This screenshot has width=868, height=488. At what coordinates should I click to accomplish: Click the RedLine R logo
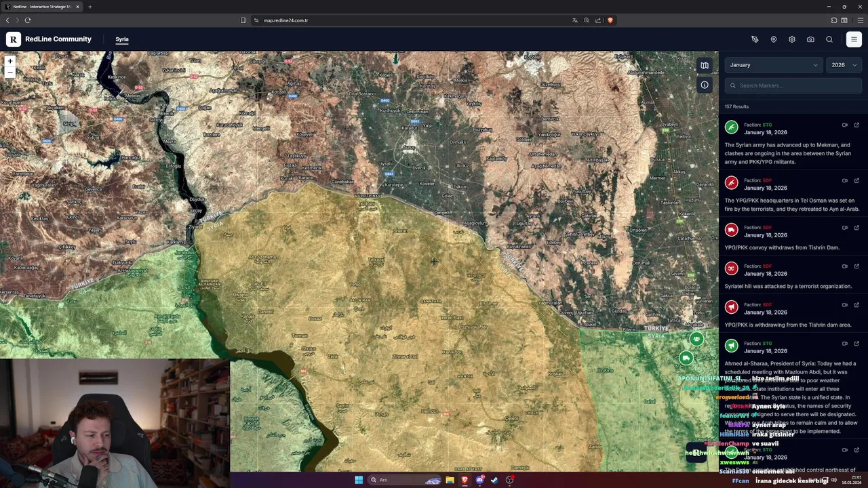(13, 39)
